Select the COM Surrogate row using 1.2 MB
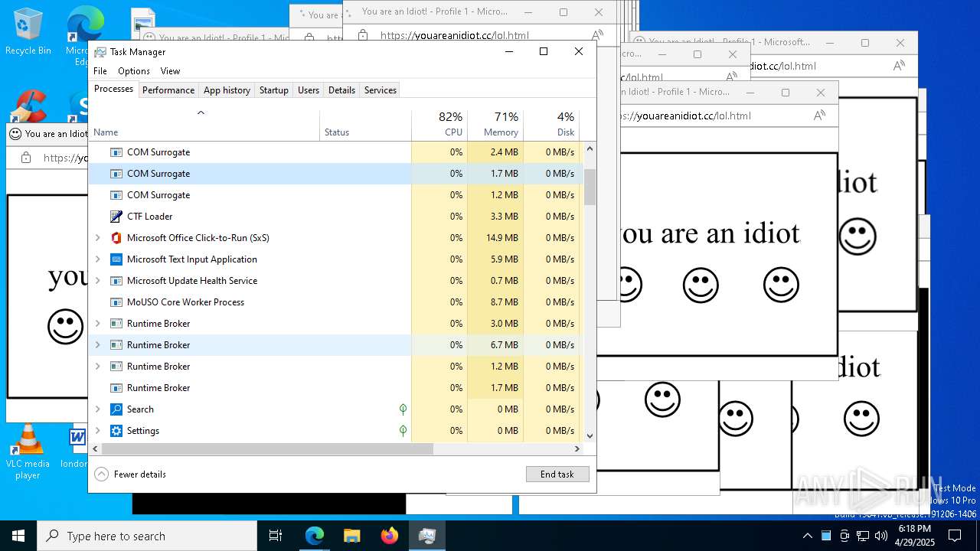This screenshot has height=551, width=980. [x=336, y=195]
